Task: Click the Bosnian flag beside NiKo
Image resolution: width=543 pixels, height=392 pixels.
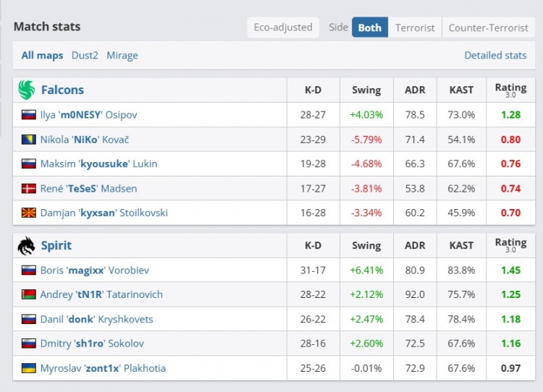Action: pyautogui.click(x=28, y=140)
